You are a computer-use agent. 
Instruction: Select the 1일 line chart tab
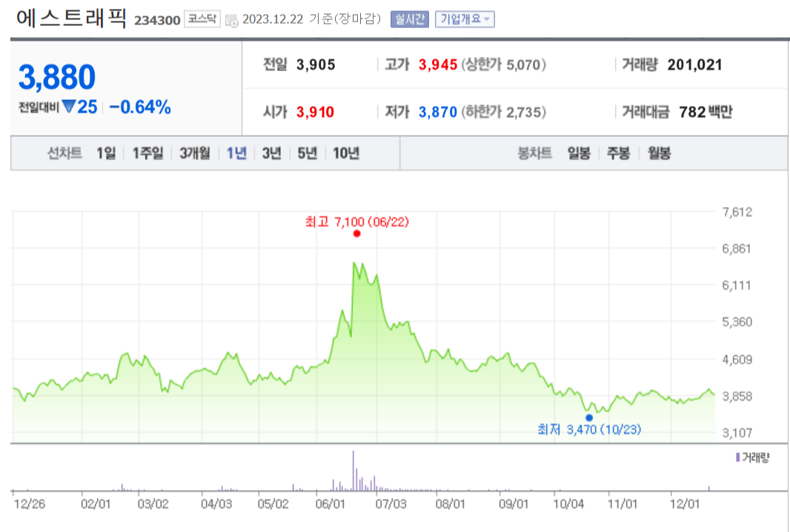(x=106, y=153)
